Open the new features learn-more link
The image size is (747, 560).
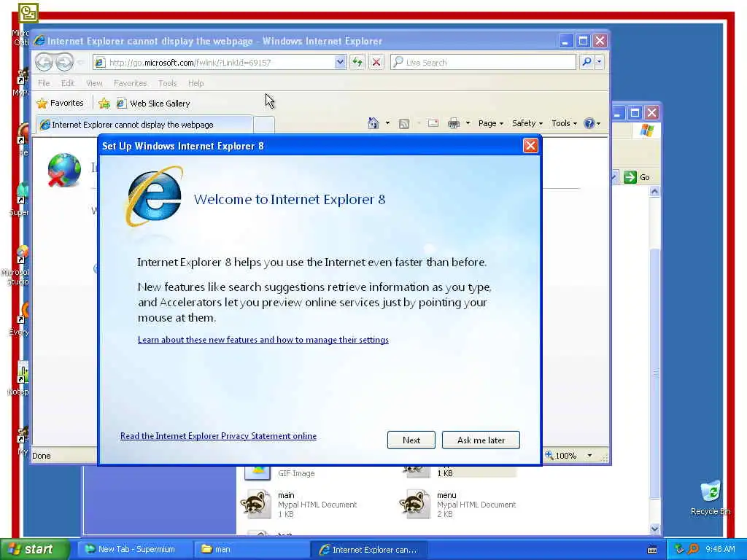click(x=263, y=340)
